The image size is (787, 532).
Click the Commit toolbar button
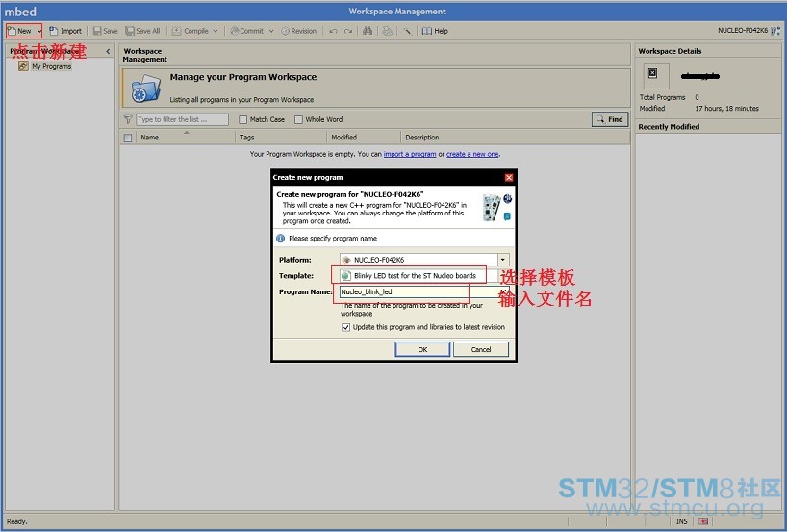tap(246, 31)
